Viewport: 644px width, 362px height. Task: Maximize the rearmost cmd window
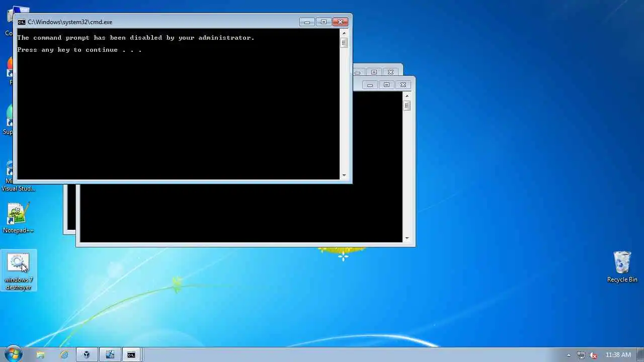tap(374, 72)
